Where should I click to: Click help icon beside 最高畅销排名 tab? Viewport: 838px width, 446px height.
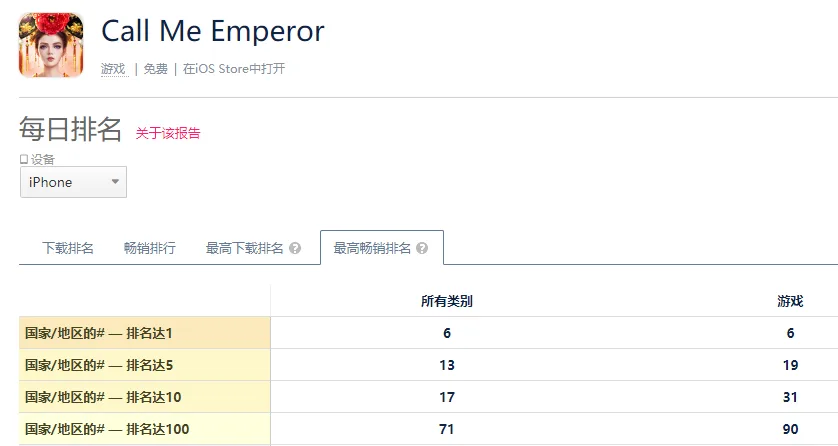tap(422, 248)
